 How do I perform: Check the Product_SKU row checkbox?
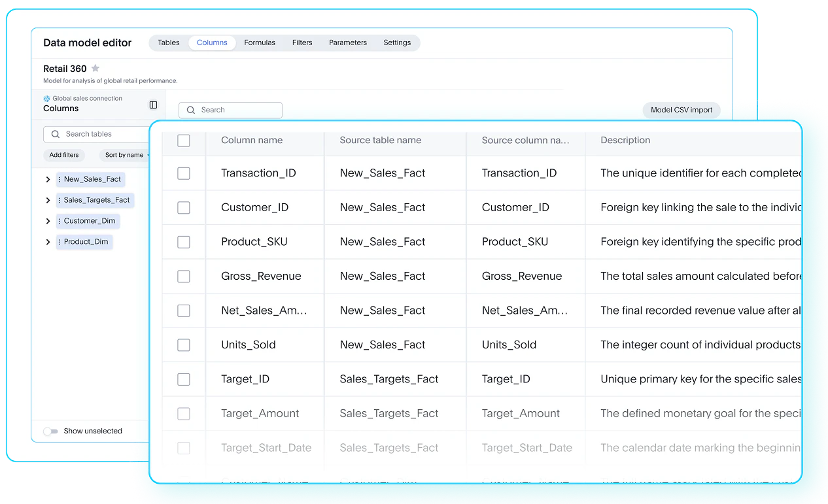[184, 242]
